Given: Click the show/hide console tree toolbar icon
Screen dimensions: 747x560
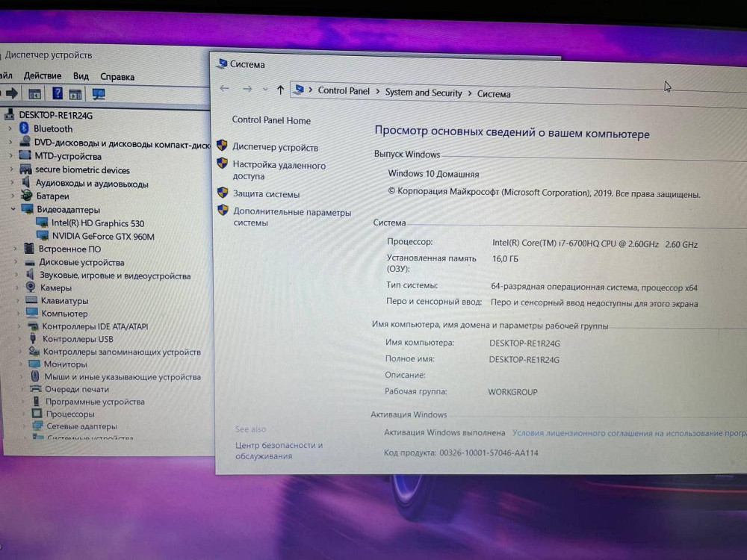Looking at the screenshot, I should (34, 94).
